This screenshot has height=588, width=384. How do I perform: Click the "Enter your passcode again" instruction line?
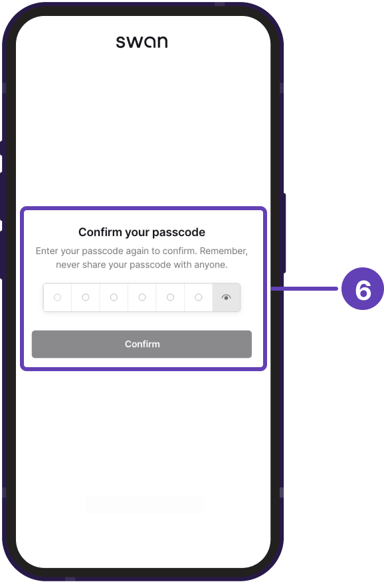click(x=142, y=251)
